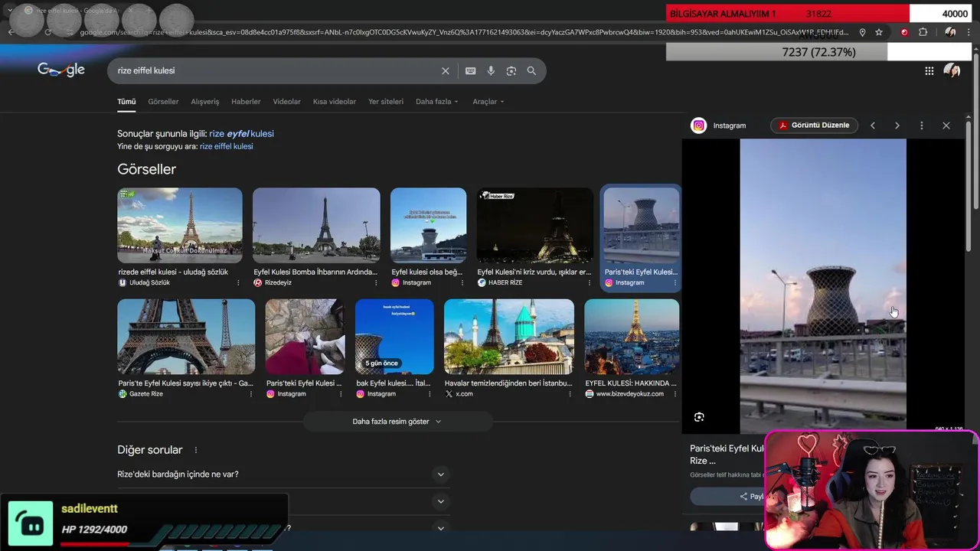Show previous image in preview panel
The image size is (980, 551).
873,126
